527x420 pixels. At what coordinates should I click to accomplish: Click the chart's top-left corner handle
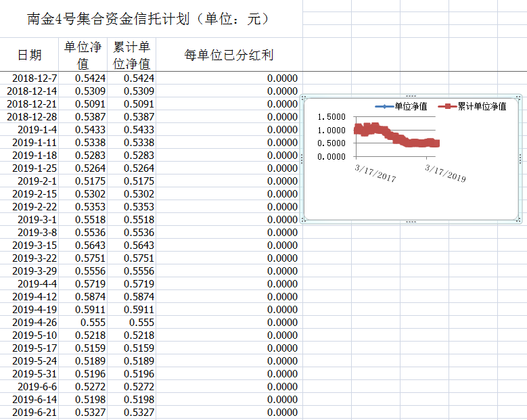click(303, 98)
